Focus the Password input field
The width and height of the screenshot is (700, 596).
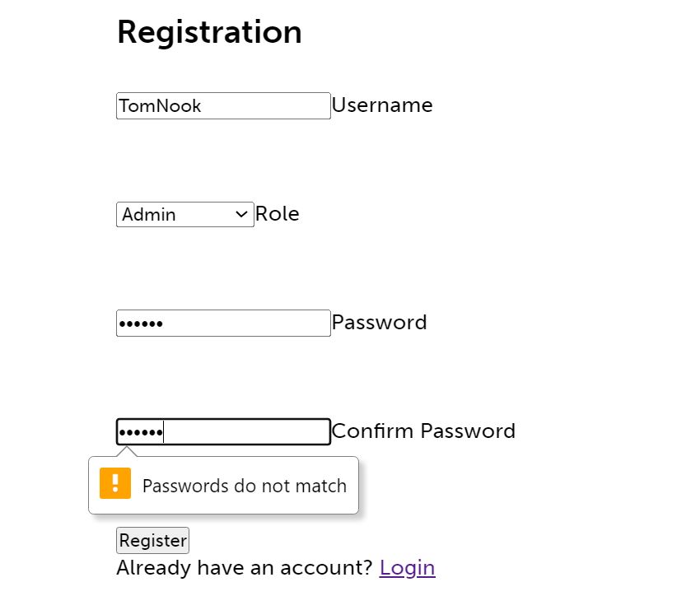click(247, 323)
